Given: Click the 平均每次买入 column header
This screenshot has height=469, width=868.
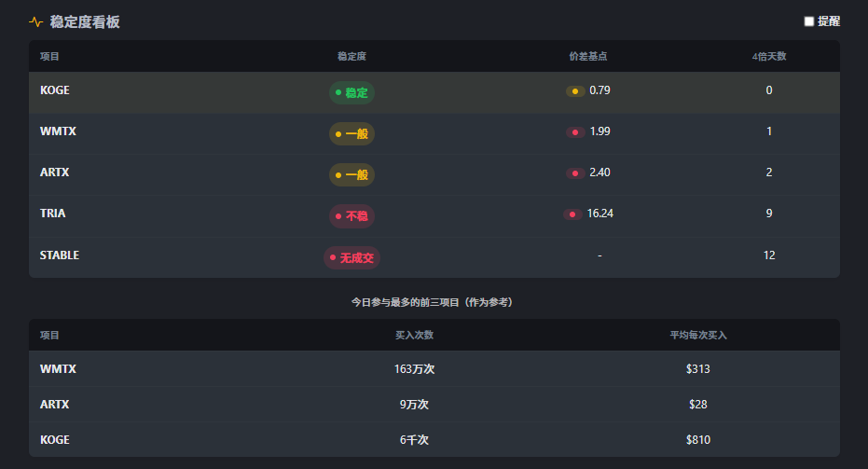Looking at the screenshot, I should (697, 335).
